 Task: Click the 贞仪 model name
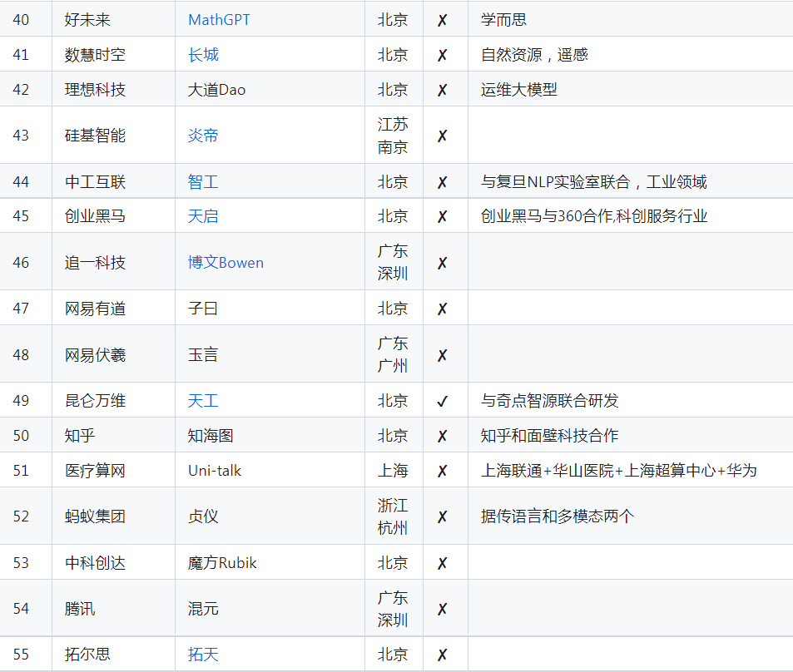tap(203, 516)
